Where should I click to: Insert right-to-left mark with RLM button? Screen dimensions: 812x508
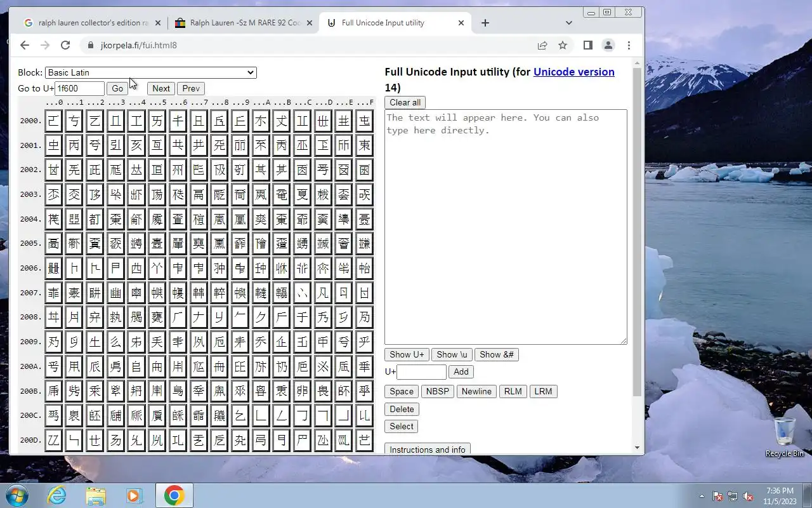pyautogui.click(x=513, y=391)
